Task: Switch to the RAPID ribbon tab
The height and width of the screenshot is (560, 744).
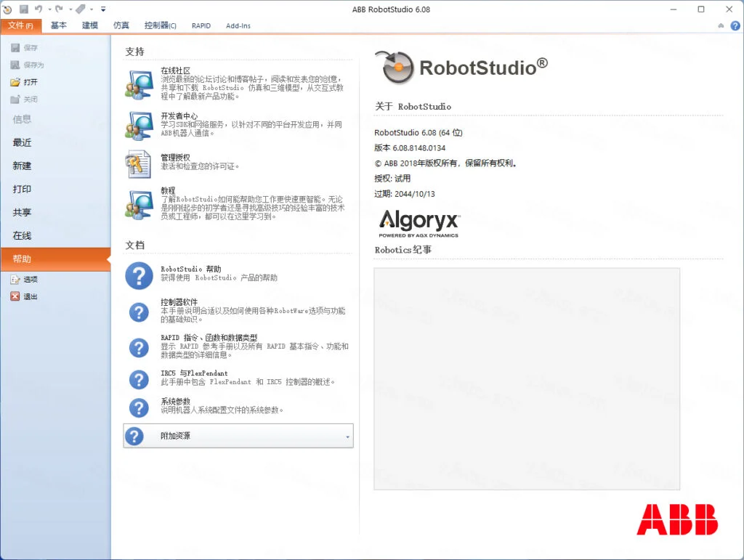Action: click(x=201, y=25)
